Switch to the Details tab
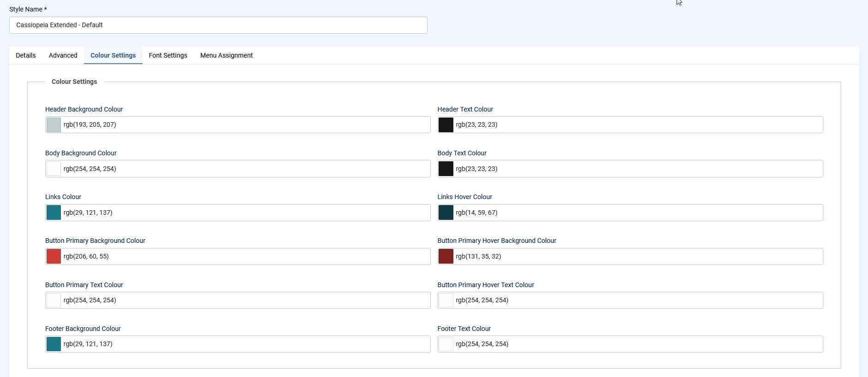Image resolution: width=868 pixels, height=377 pixels. pyautogui.click(x=26, y=55)
